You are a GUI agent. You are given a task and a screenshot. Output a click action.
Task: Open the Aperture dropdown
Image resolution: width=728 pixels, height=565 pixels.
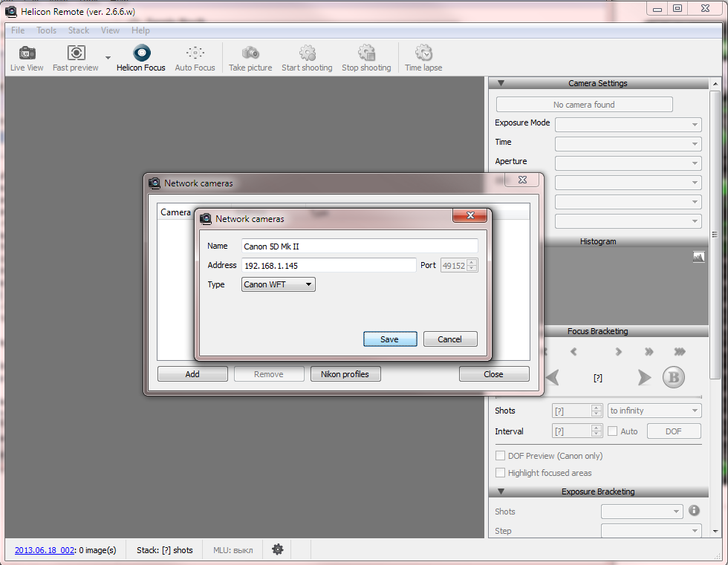(628, 163)
